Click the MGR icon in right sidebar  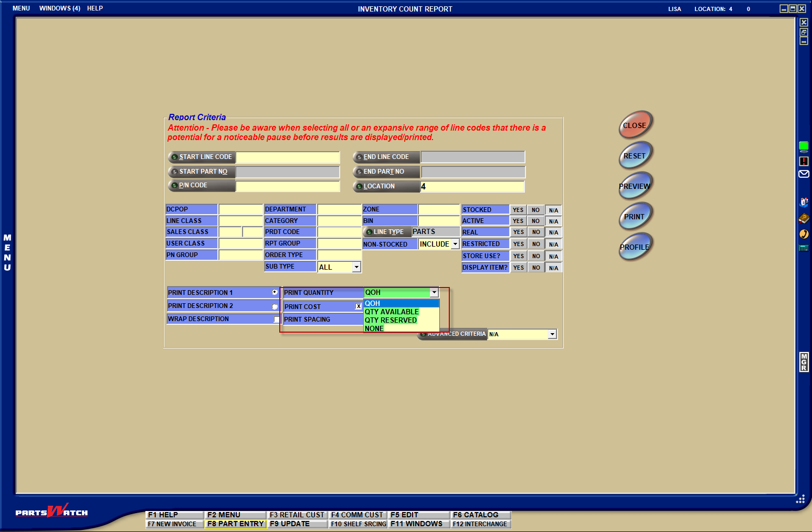click(x=804, y=361)
